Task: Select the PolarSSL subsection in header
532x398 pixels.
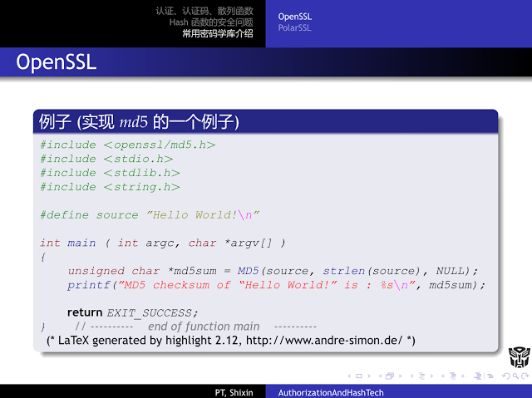Action: pyautogui.click(x=294, y=27)
